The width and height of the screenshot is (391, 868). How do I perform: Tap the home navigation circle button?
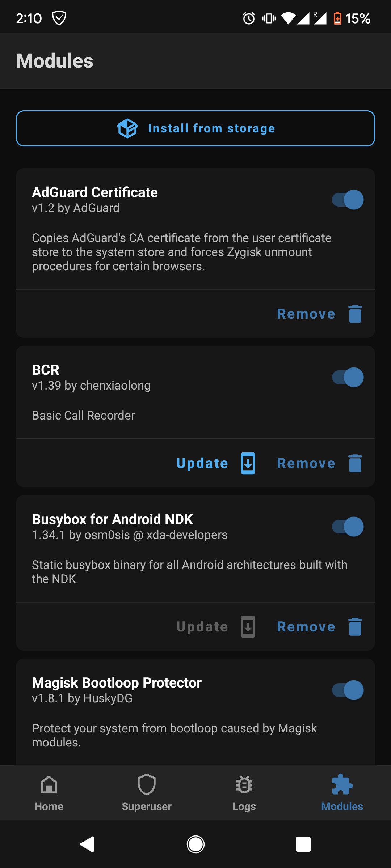tap(195, 844)
